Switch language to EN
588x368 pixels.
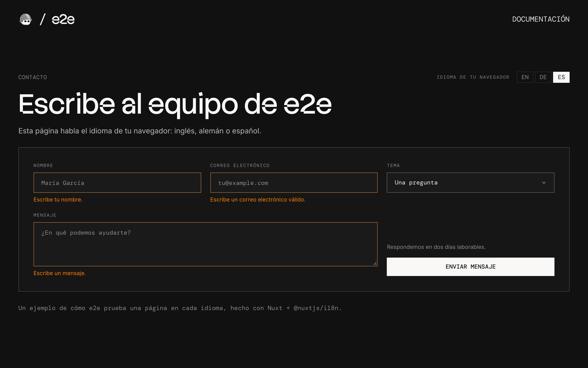point(525,77)
